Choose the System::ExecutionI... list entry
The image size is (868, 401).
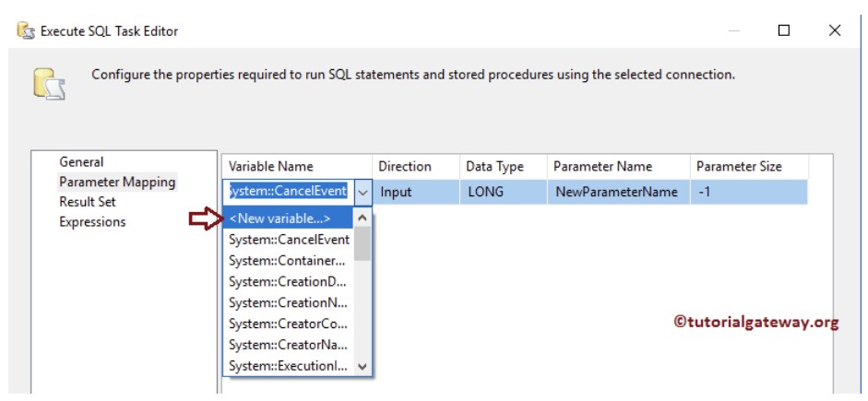tap(288, 366)
